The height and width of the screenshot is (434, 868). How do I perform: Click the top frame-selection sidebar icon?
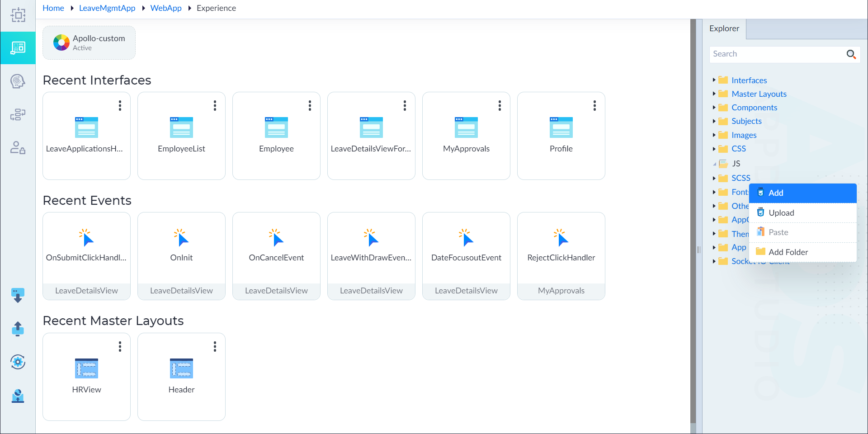pos(18,15)
